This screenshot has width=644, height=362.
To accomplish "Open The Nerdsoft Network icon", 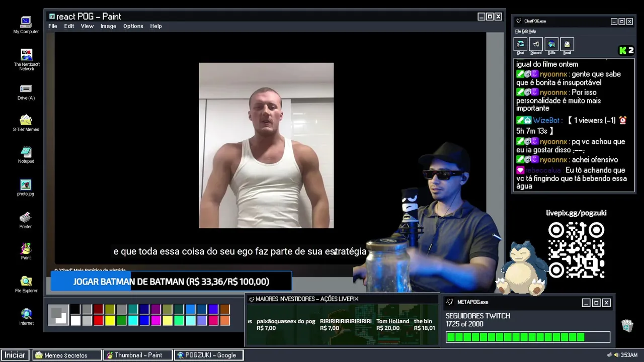I will click(x=26, y=59).
